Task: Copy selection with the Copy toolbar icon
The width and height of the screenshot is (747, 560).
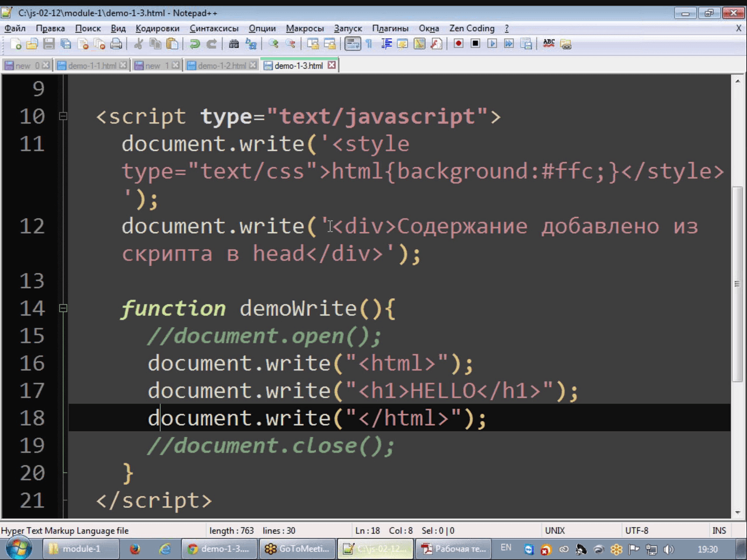Action: [155, 44]
